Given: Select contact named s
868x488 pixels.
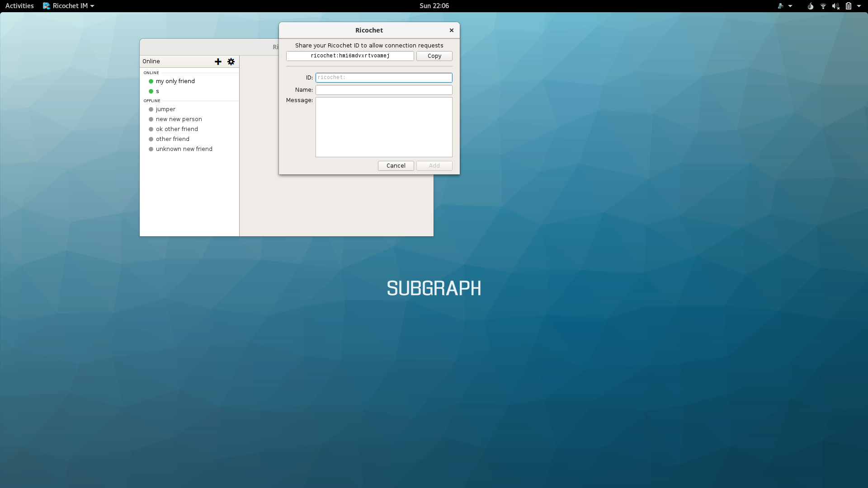Looking at the screenshot, I should [189, 91].
